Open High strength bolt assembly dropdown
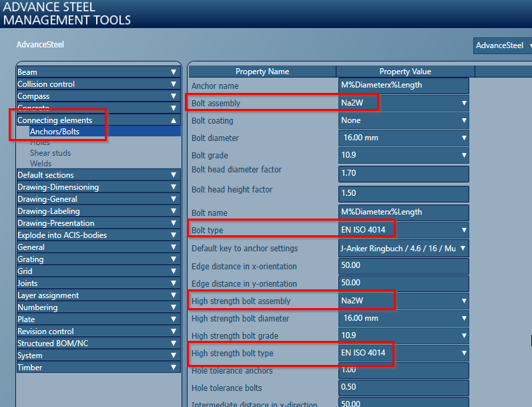532x407 pixels. 404,301
